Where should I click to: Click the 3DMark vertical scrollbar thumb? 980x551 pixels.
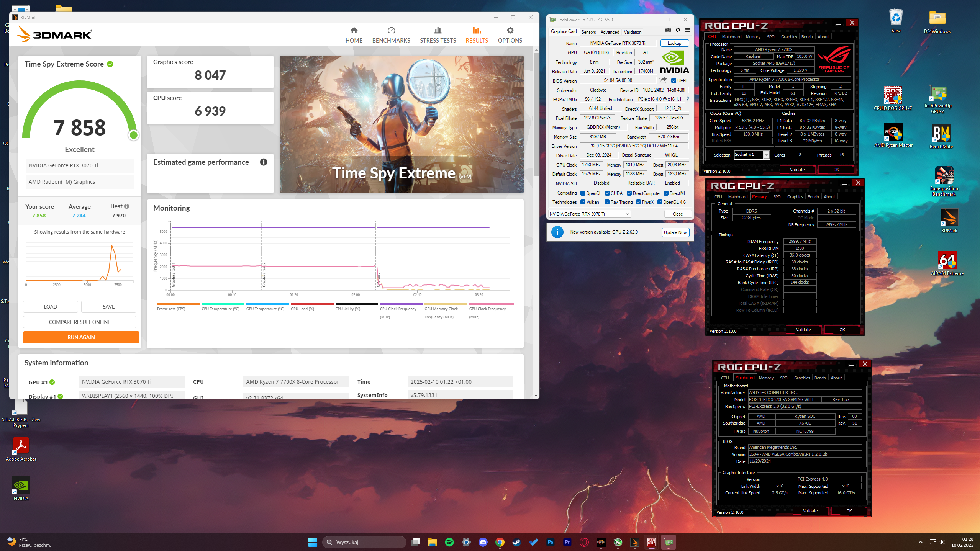536,115
